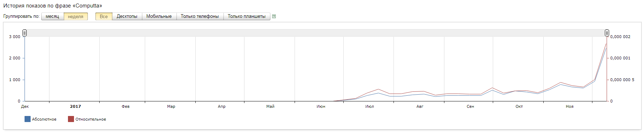Viewport: 644px width, 132px height.
Task: Click the Ноя label on the time axis
Action: click(x=570, y=106)
